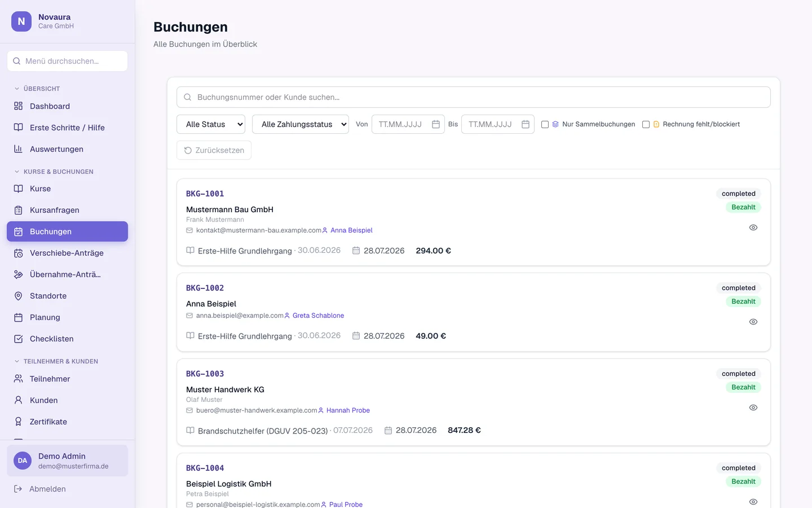The width and height of the screenshot is (812, 508).
Task: Click the Novaura logo icon
Action: coord(21,21)
